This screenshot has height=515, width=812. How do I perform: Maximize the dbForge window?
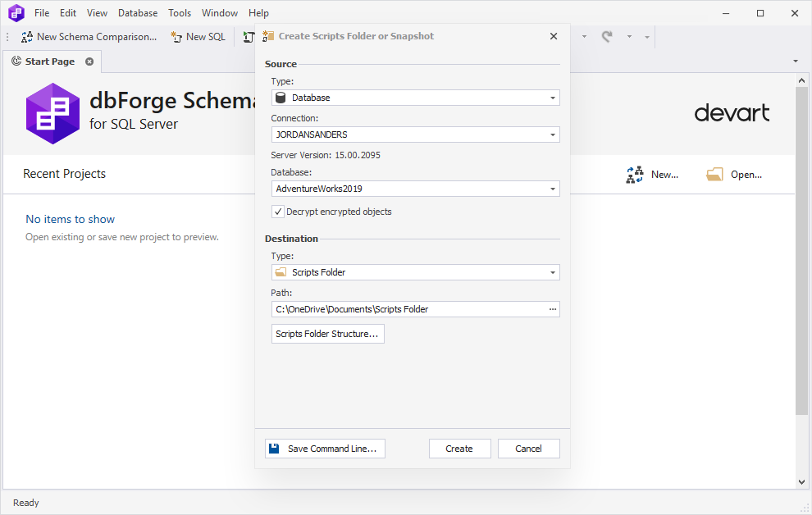(760, 13)
